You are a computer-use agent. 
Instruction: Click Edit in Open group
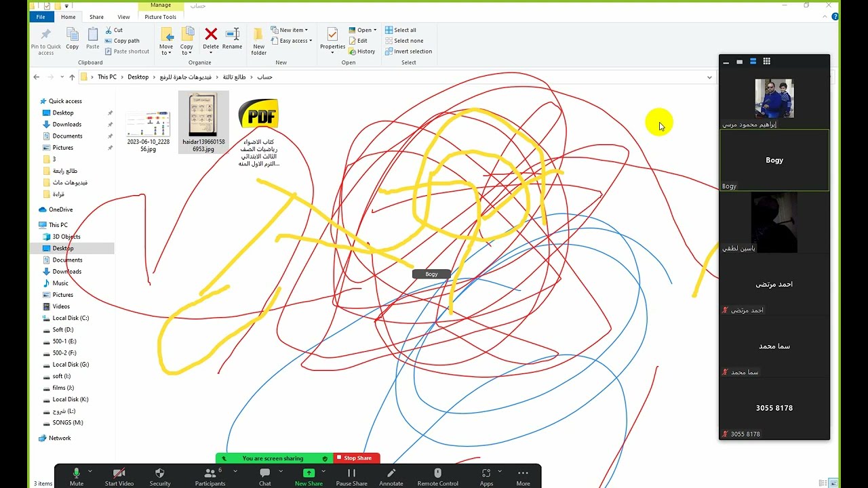point(358,41)
